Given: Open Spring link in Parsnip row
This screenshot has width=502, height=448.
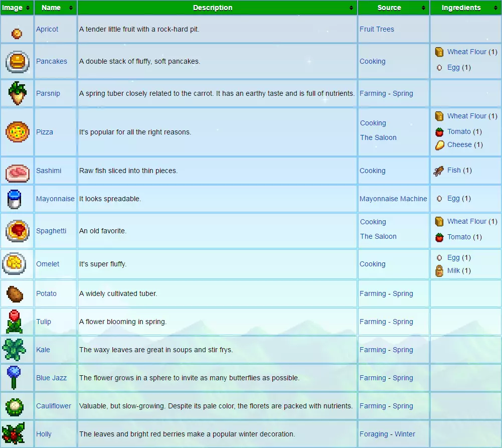Looking at the screenshot, I should 403,93.
